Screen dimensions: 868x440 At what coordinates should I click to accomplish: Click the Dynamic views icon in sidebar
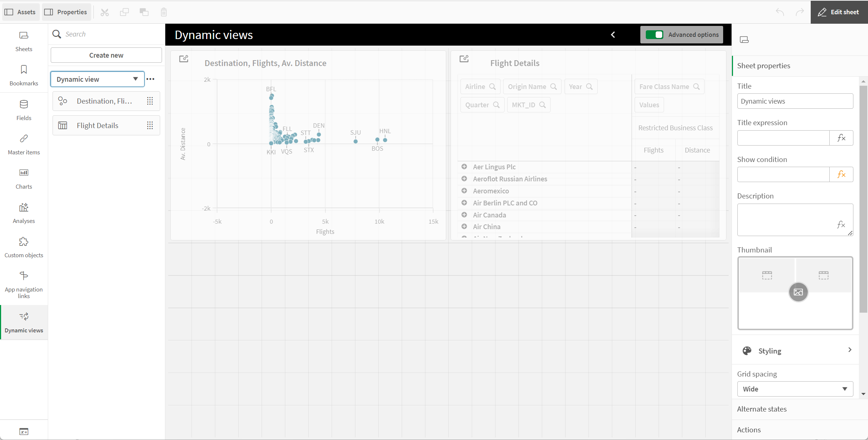[24, 317]
